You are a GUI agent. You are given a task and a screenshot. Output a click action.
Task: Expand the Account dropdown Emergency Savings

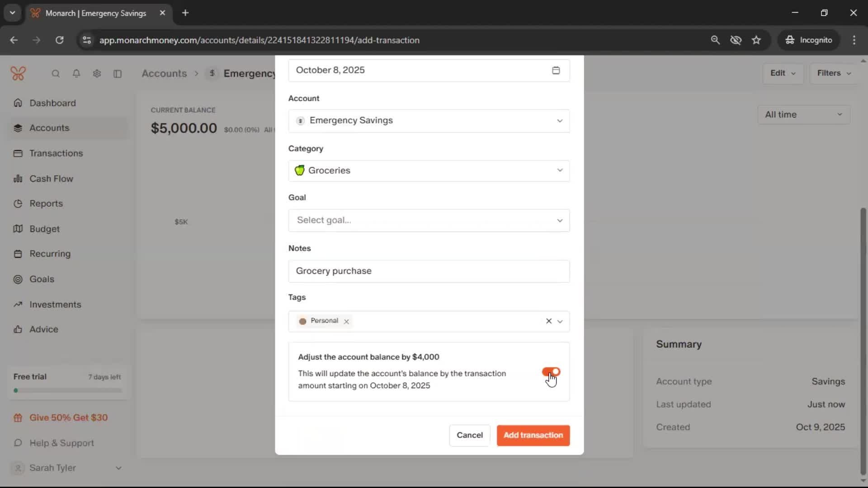pos(429,121)
